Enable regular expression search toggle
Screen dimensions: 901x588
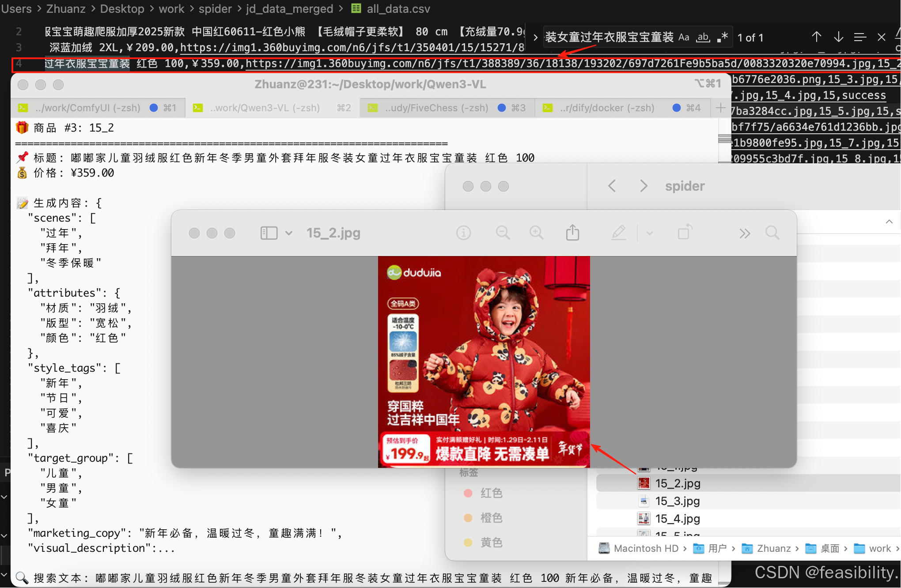pyautogui.click(x=723, y=38)
